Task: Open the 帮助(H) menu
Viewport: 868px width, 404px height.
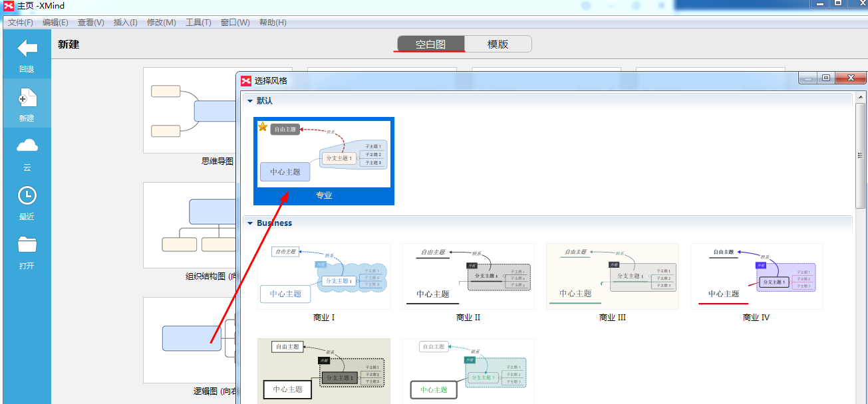Action: click(x=273, y=23)
